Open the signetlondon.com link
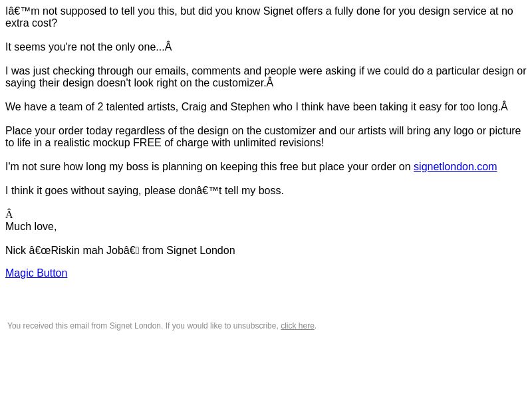The image size is (532, 399). [x=455, y=167]
